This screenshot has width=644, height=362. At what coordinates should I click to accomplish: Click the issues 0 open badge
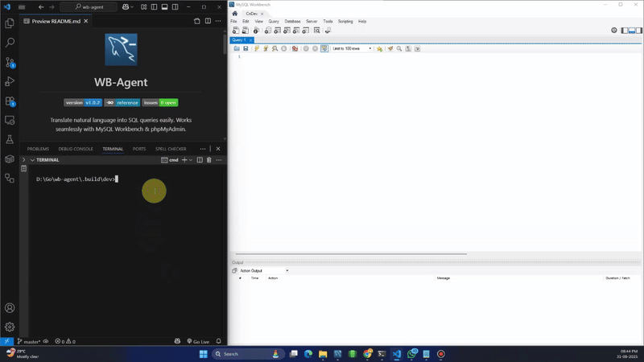click(159, 103)
